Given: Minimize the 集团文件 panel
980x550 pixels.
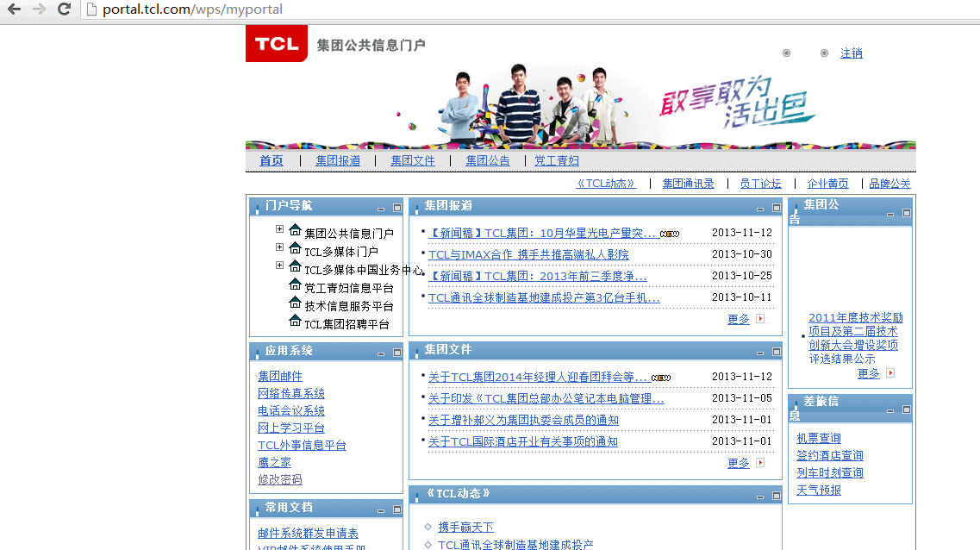Looking at the screenshot, I should click(760, 353).
